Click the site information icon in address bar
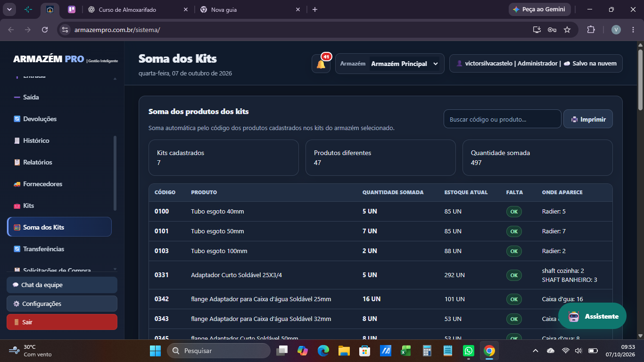The height and width of the screenshot is (362, 644). pos(66,30)
